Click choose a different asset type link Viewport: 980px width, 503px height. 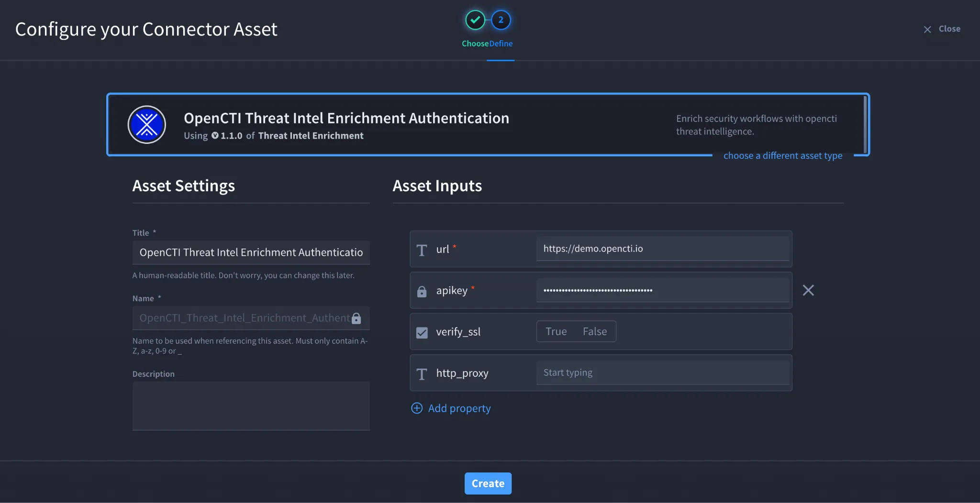[783, 155]
